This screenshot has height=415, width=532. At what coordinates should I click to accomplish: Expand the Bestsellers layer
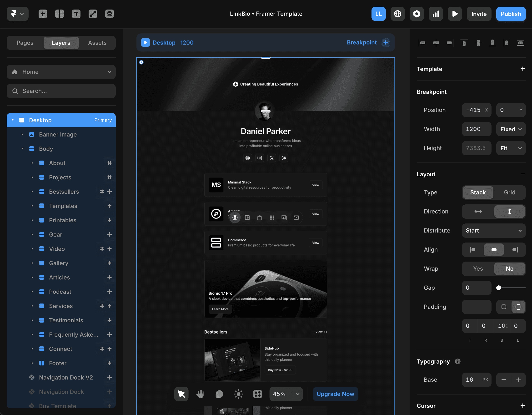pyautogui.click(x=32, y=192)
